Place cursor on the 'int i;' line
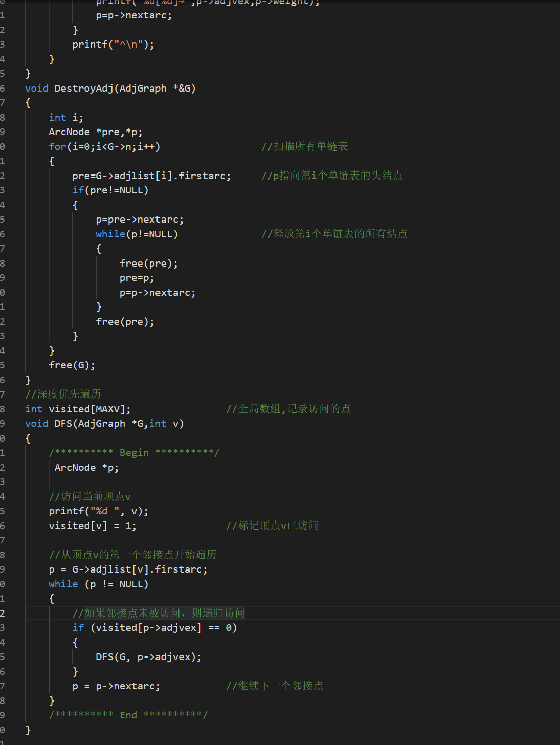The width and height of the screenshot is (560, 745). point(66,118)
